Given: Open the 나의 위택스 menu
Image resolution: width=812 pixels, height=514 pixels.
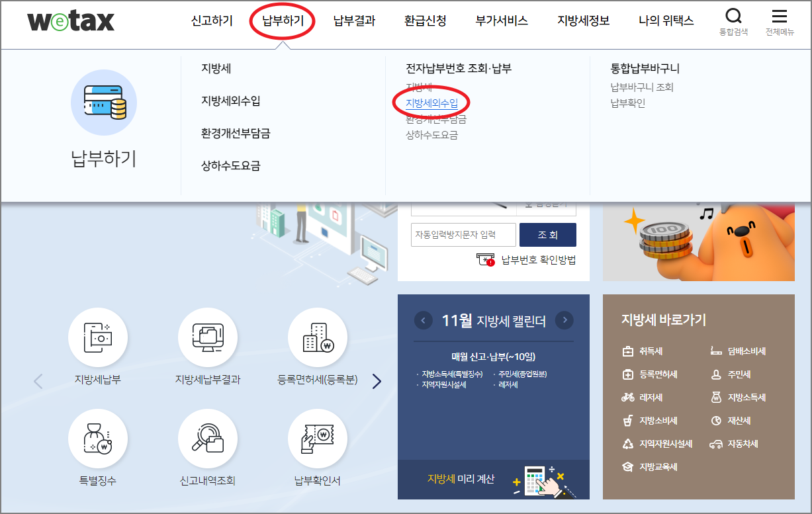Looking at the screenshot, I should [666, 21].
